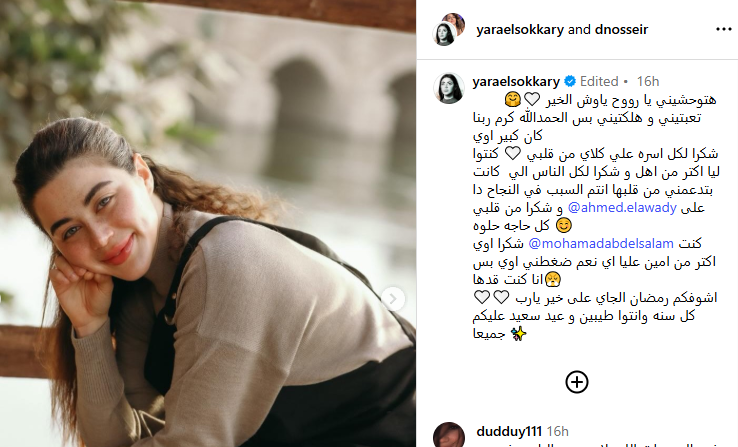The height and width of the screenshot is (447, 738).
Task: Click the 16h timestamp on the caption
Action: [648, 81]
